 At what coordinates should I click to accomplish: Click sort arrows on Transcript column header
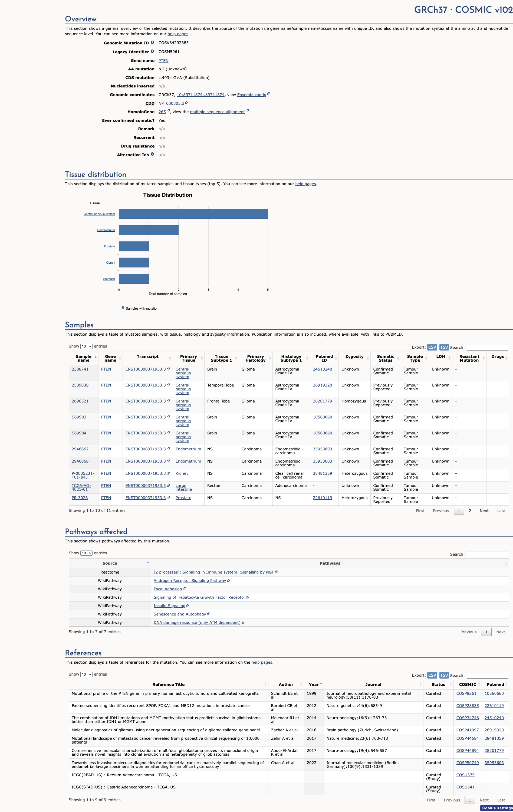(x=170, y=358)
